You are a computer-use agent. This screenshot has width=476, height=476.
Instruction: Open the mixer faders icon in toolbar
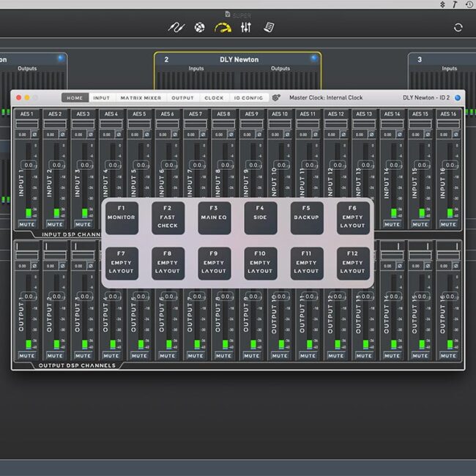(x=246, y=27)
